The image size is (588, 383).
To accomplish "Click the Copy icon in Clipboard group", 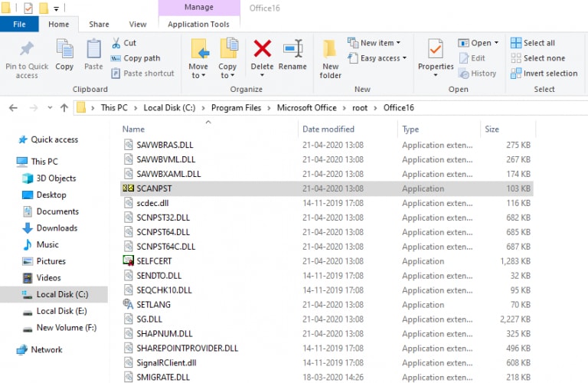I will click(x=64, y=49).
